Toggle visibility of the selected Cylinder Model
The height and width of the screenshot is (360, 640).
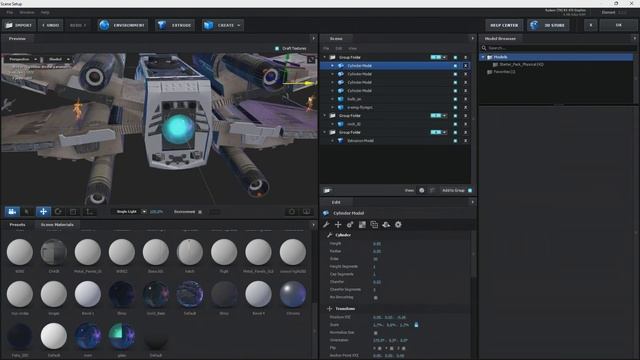pos(455,66)
